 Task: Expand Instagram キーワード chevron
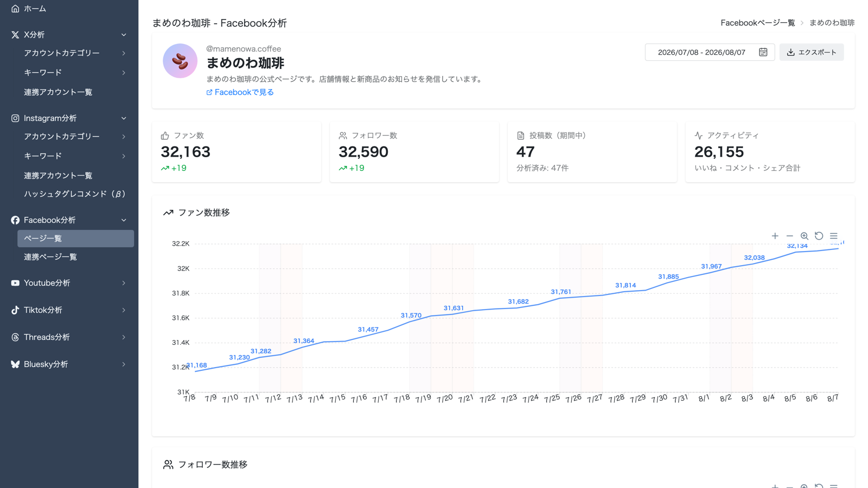point(124,156)
